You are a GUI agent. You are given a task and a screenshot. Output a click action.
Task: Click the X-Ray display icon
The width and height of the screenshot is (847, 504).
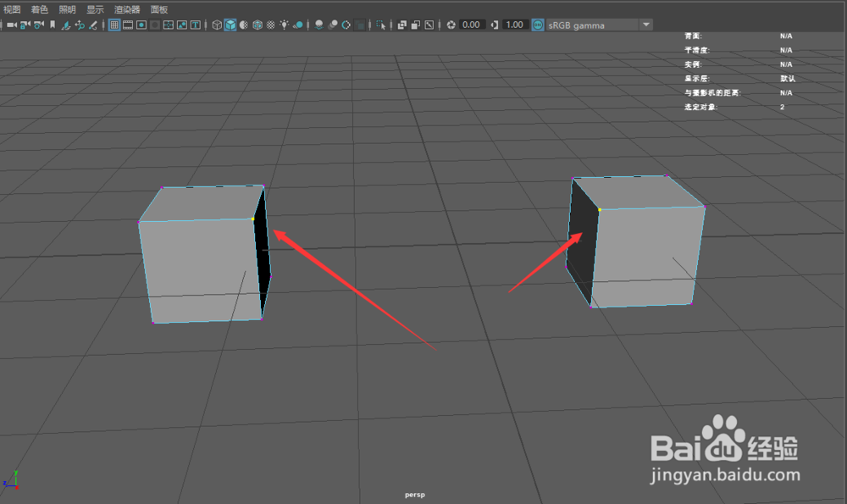(x=402, y=25)
